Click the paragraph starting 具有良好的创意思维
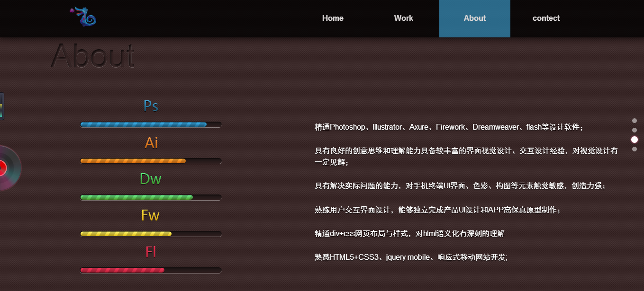This screenshot has width=644, height=291. 466,157
